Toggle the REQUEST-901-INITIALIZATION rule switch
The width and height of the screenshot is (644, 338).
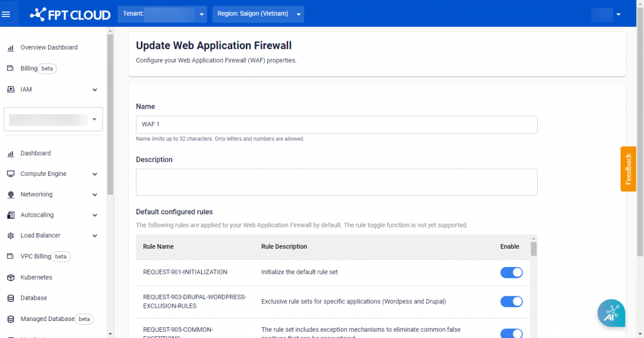[511, 272]
